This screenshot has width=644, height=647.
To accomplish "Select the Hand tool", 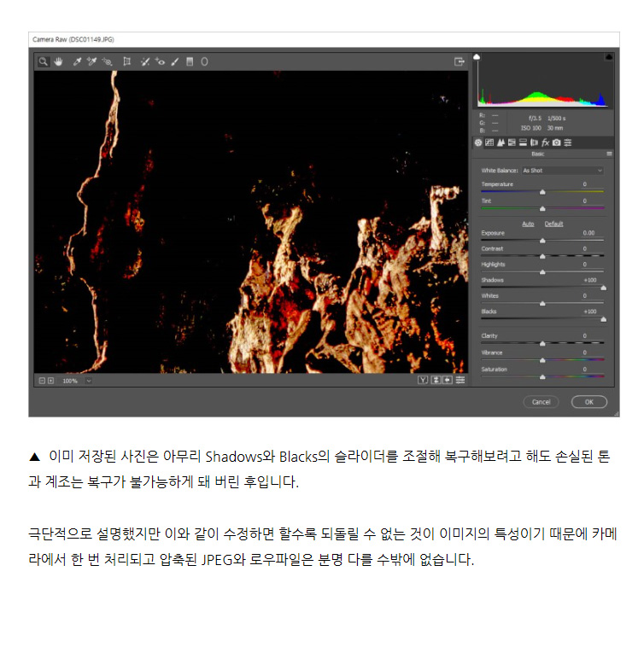I will click(x=58, y=62).
